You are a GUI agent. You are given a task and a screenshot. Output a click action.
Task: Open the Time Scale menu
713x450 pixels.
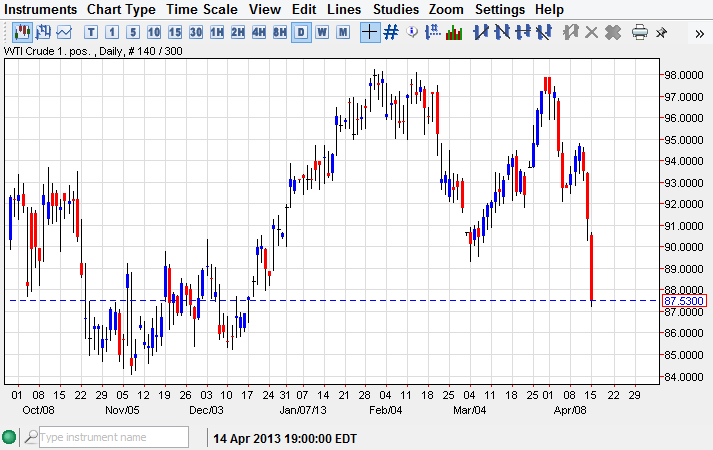[201, 9]
